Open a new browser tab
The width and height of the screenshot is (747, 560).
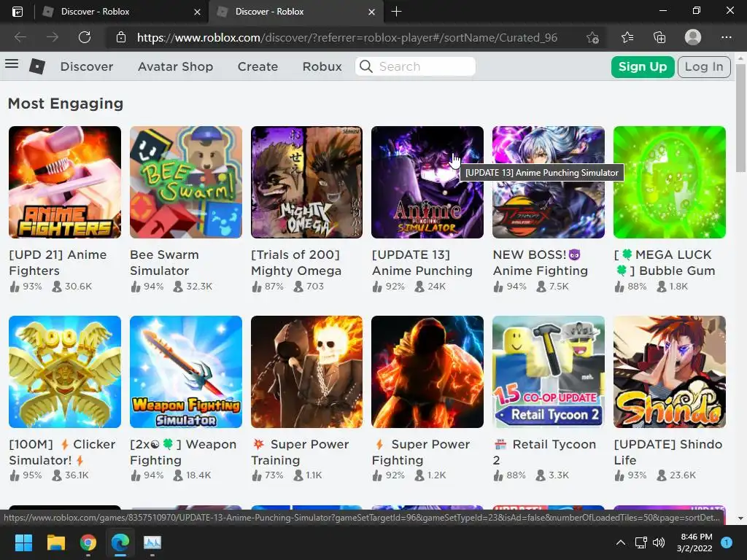point(396,12)
